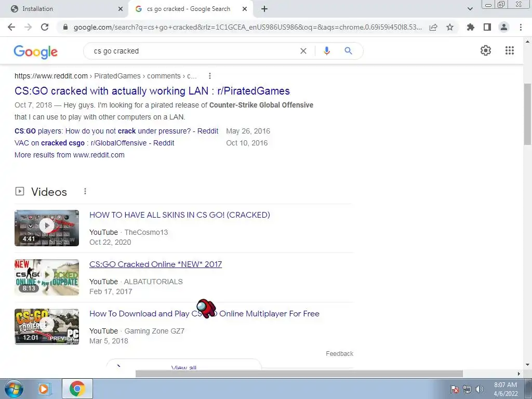Open How To Download and Play Online Multiplayer link
Image resolution: width=532 pixels, height=399 pixels.
[204, 313]
